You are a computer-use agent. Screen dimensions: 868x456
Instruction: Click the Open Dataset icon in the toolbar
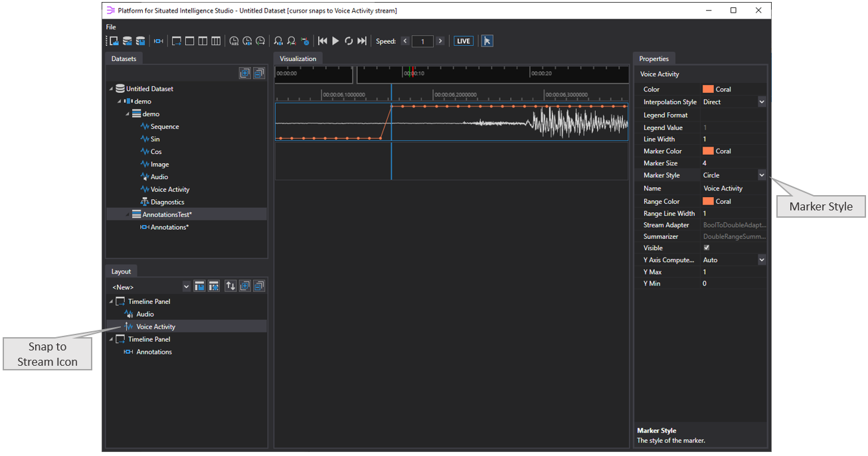127,41
